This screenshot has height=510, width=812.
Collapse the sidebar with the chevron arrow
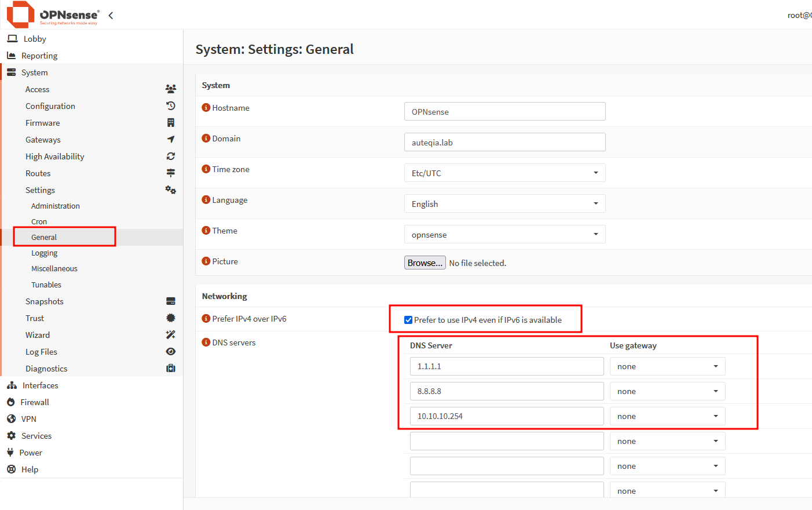[x=111, y=16]
